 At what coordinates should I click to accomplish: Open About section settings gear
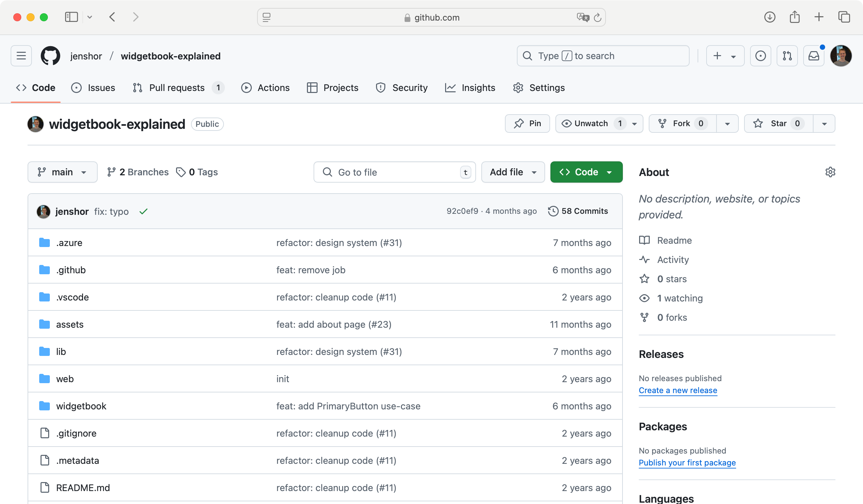click(x=830, y=172)
